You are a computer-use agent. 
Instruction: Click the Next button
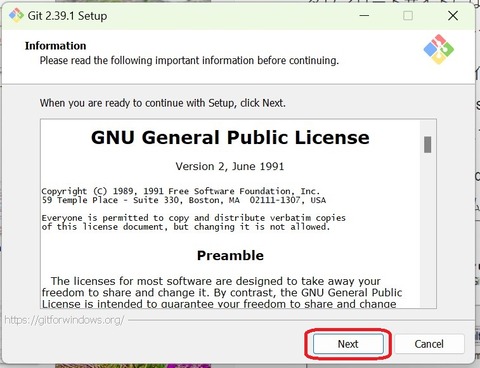point(348,344)
